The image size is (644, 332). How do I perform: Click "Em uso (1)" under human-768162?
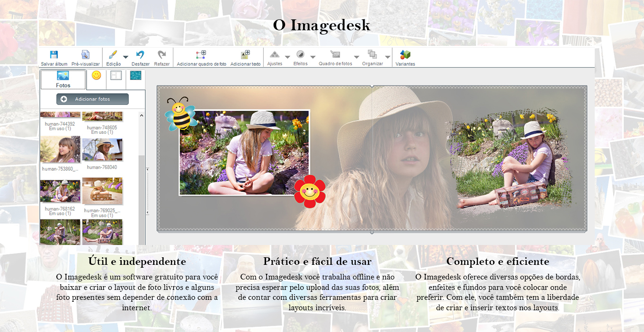pos(60,214)
